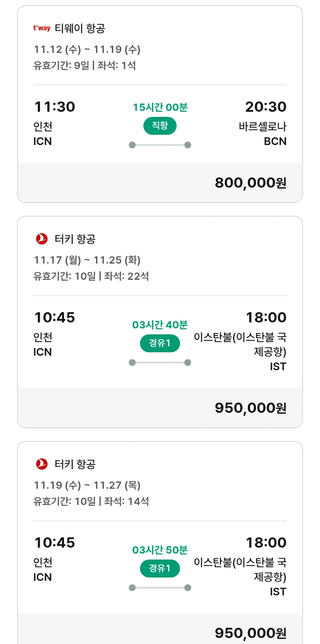Click the 11.17 (월) ~ 11.25 (화) dates
This screenshot has height=644, width=320.
[87, 260]
